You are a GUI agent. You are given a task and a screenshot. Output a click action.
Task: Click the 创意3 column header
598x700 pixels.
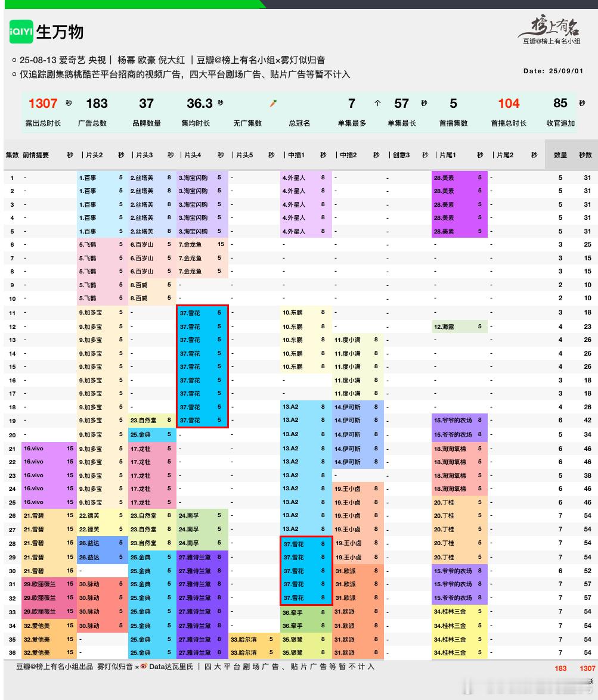[x=401, y=155]
